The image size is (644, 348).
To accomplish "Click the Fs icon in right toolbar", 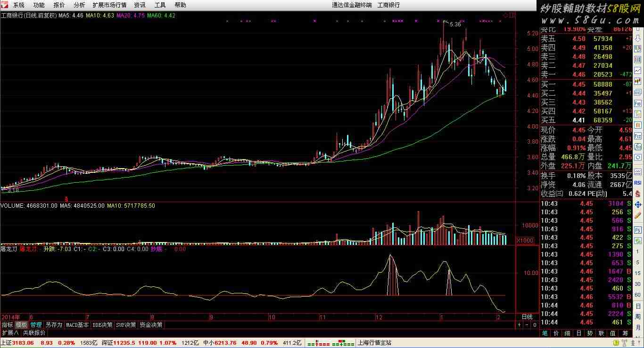I will tap(638, 229).
